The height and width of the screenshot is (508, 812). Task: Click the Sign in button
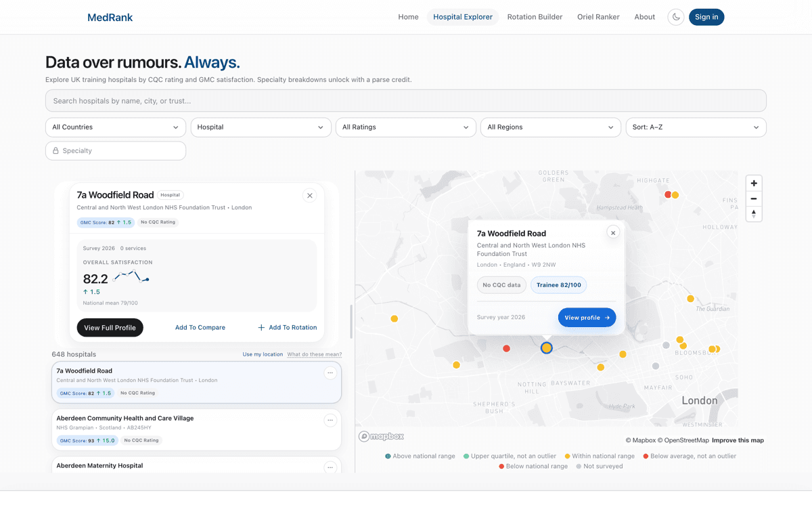[x=706, y=17]
